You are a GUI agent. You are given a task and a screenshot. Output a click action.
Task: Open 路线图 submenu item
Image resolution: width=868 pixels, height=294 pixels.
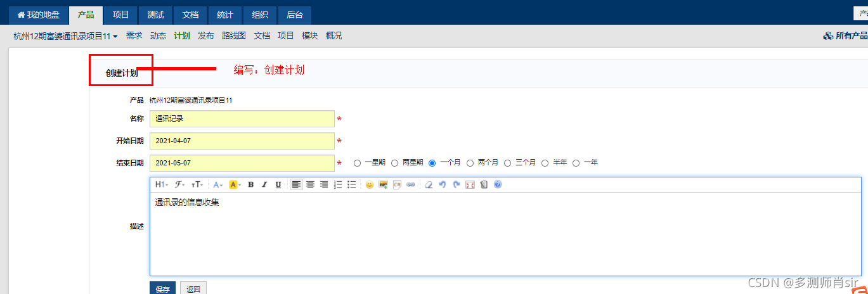click(234, 36)
